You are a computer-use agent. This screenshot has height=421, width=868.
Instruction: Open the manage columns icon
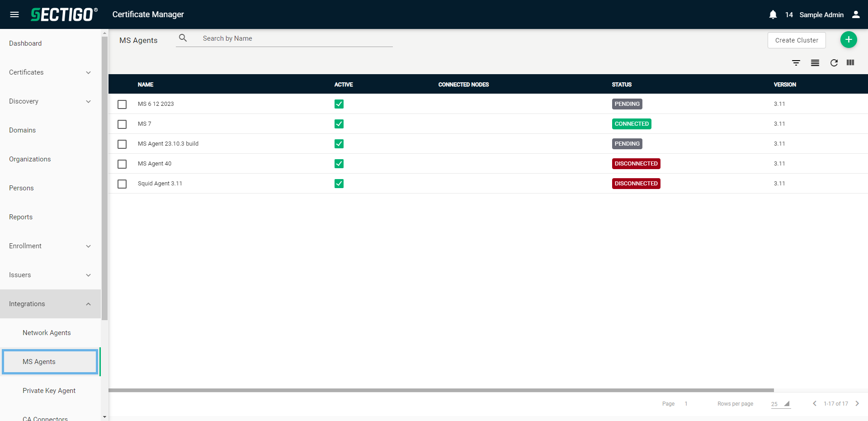coord(850,62)
